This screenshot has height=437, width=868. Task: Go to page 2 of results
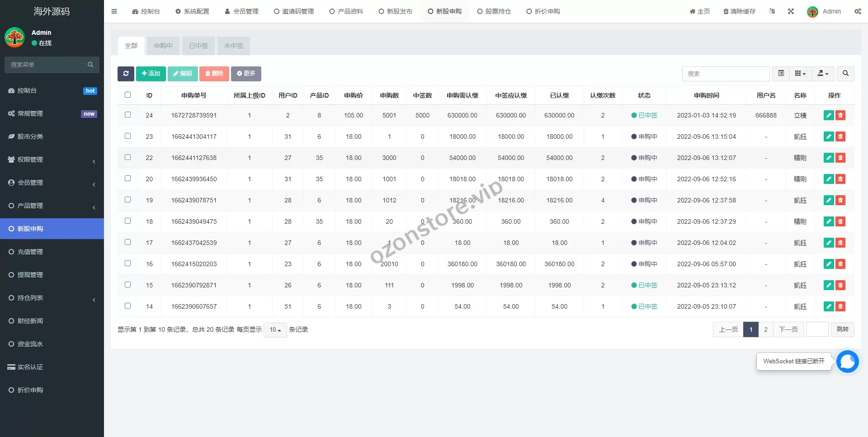tap(765, 329)
